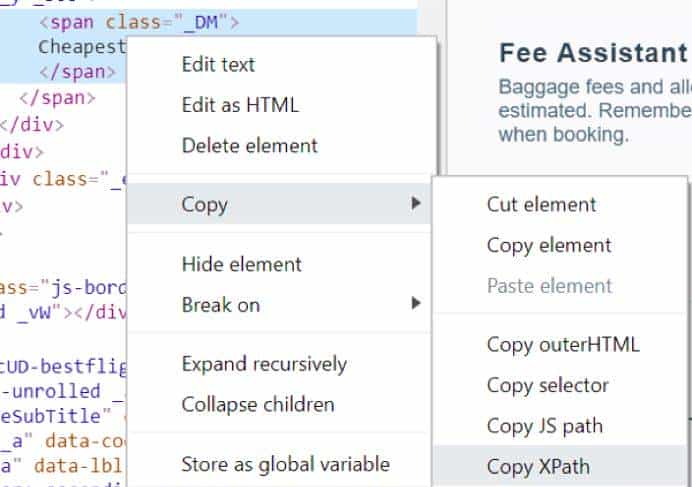Click Copy outerHTML option

562,345
